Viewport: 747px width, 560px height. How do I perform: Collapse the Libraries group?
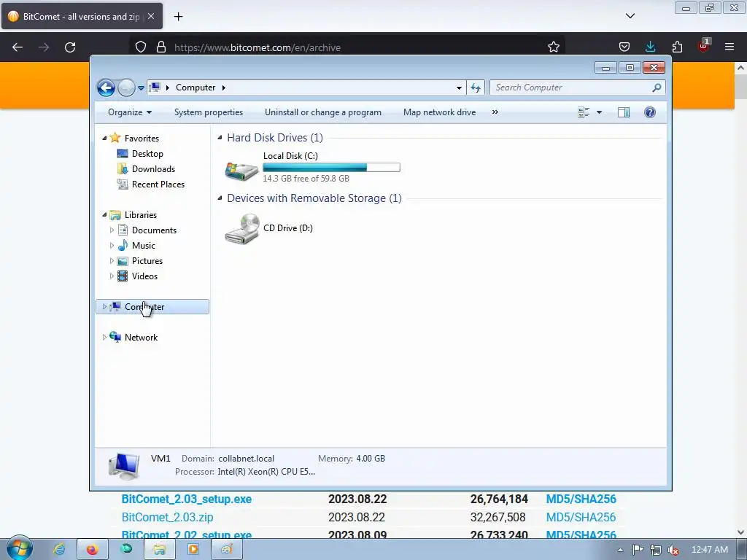[104, 215]
